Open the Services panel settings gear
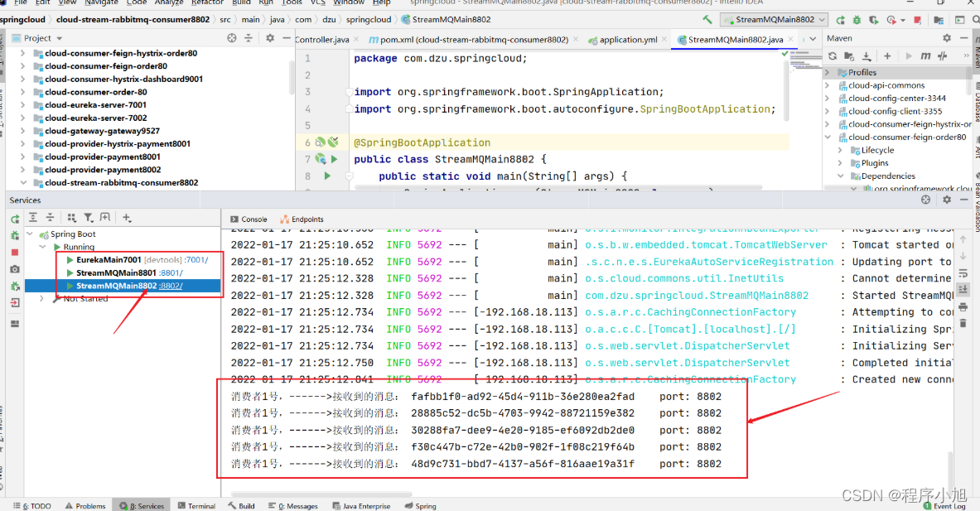 947,200
